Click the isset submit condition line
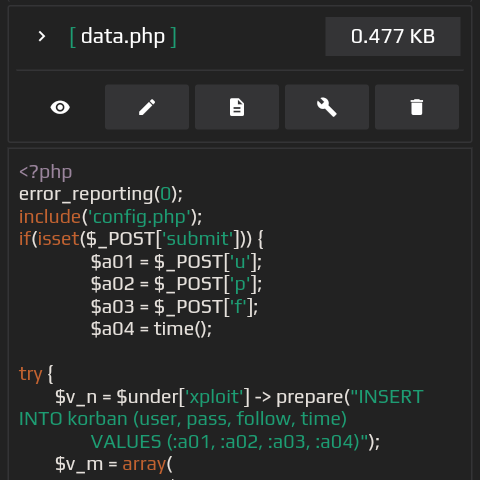Viewport: 480px width, 480px height. 141,239
